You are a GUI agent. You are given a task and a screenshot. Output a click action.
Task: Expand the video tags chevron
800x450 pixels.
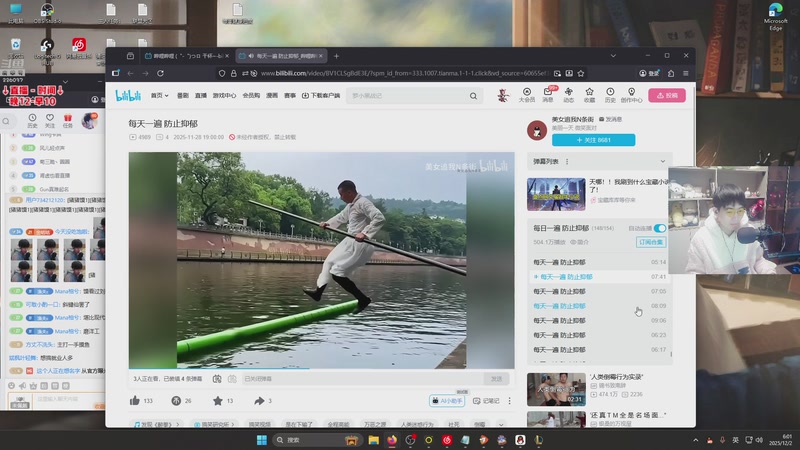pyautogui.click(x=502, y=424)
